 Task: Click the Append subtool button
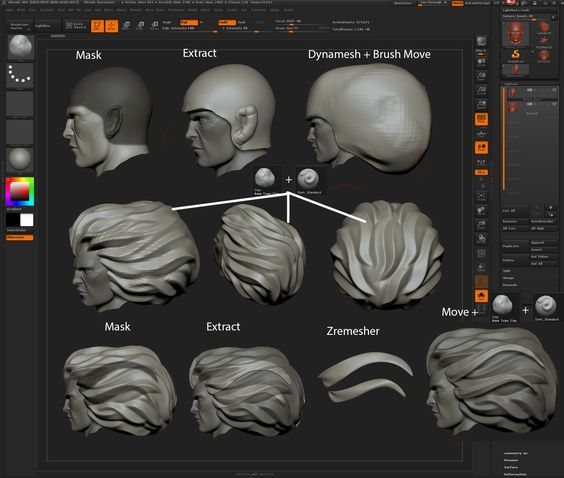(x=544, y=243)
